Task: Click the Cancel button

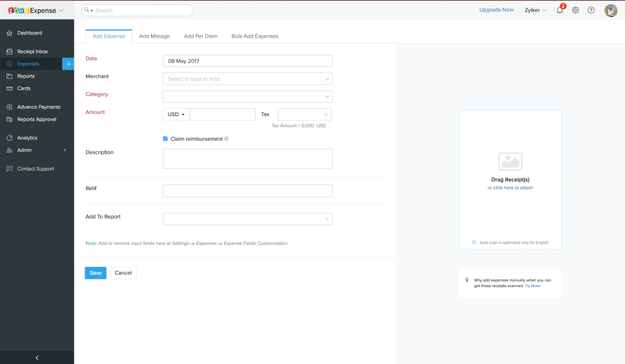Action: 123,273
